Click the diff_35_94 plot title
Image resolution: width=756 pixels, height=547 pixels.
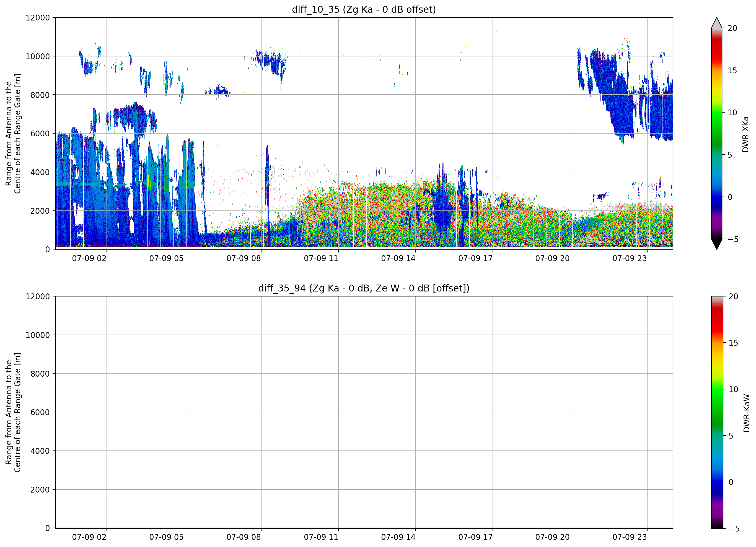(x=364, y=288)
